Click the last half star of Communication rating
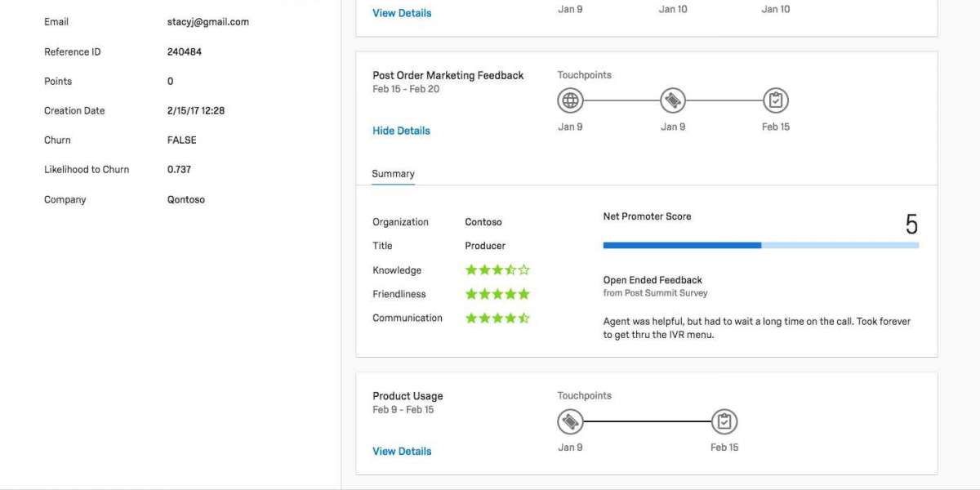 tap(524, 318)
